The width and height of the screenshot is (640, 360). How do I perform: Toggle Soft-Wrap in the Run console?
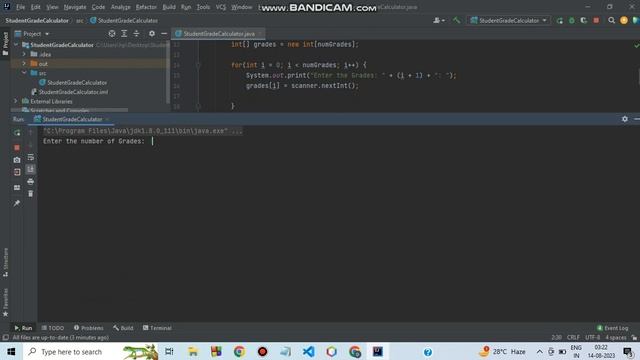[31, 157]
